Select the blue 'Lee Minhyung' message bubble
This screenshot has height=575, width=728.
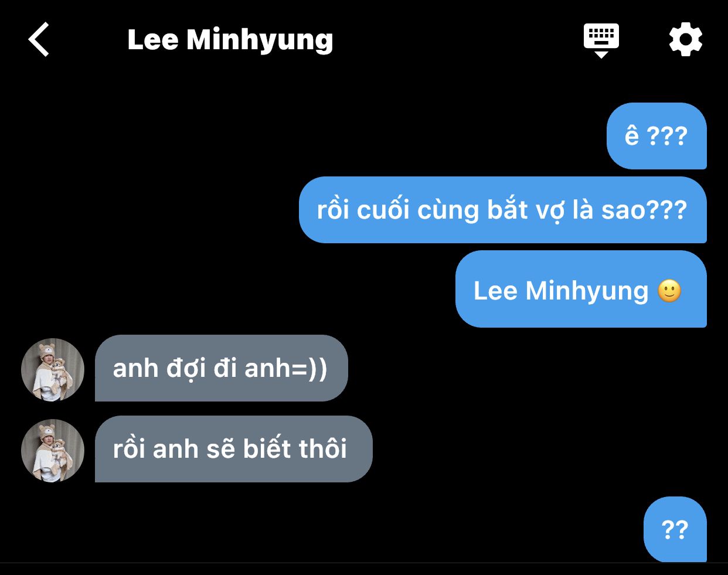(581, 289)
